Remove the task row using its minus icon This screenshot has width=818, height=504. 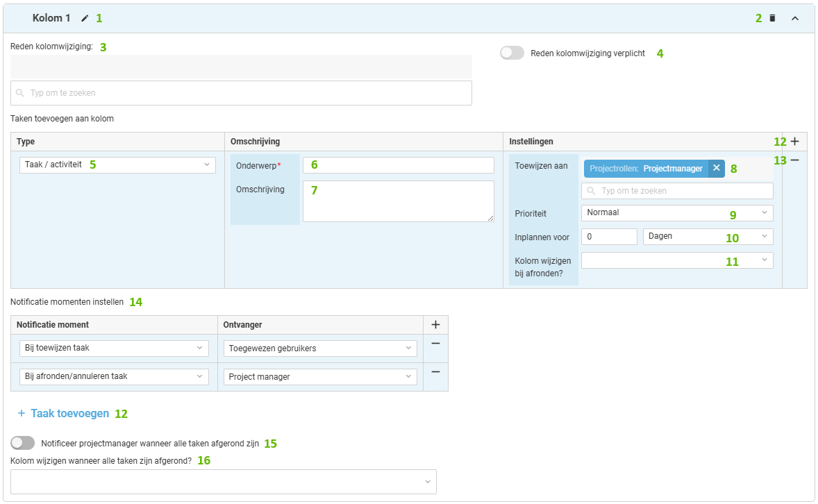pyautogui.click(x=794, y=160)
